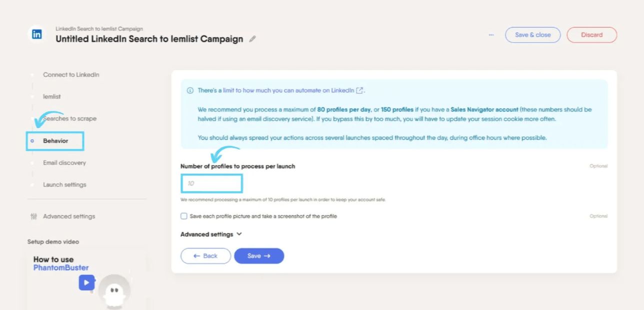Select the lemlist step in sidebar
This screenshot has width=644, height=310.
click(52, 97)
